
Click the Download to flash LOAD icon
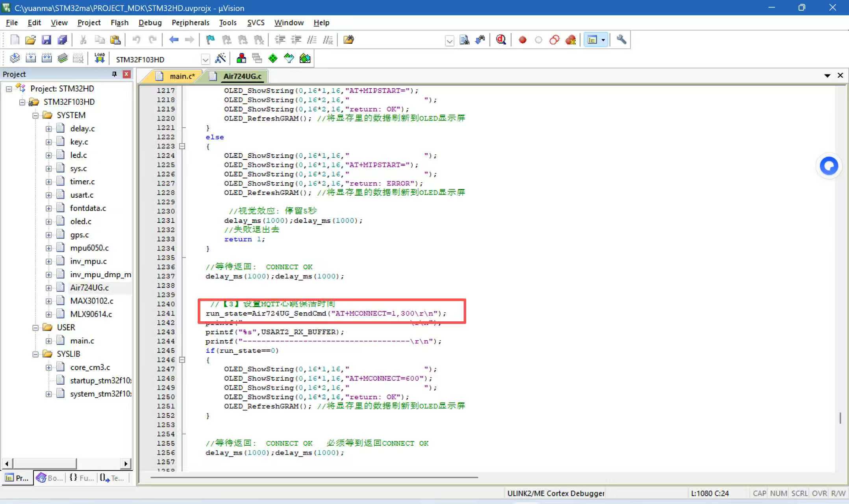click(100, 58)
